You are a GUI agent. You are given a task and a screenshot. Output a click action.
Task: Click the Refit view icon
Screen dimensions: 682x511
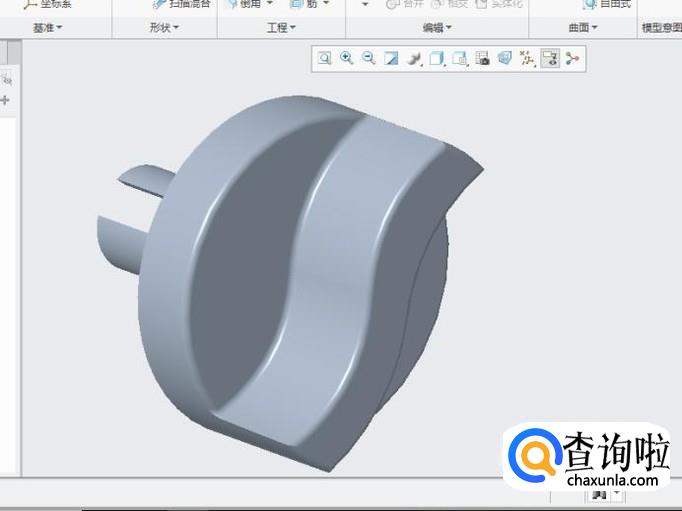coord(324,59)
